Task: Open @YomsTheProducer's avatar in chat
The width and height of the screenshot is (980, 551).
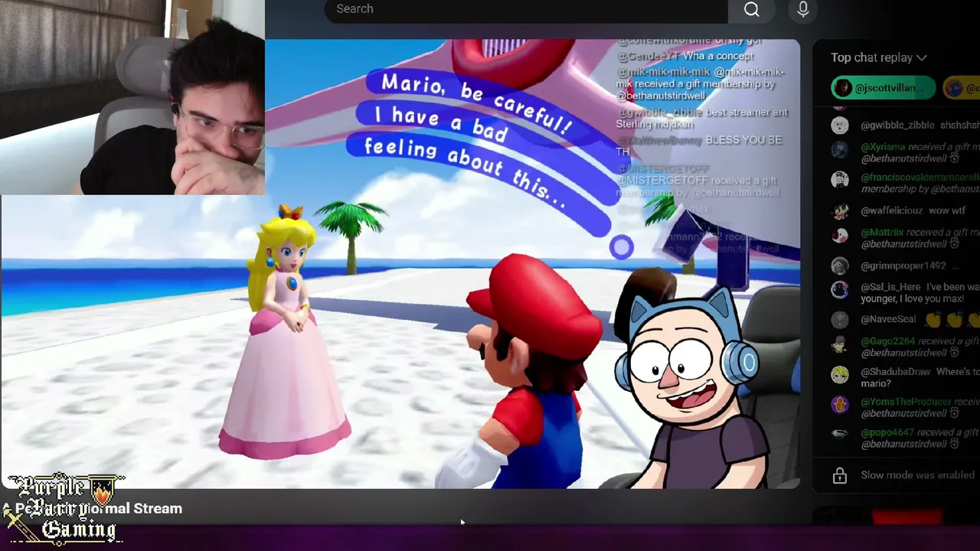Action: tap(840, 405)
